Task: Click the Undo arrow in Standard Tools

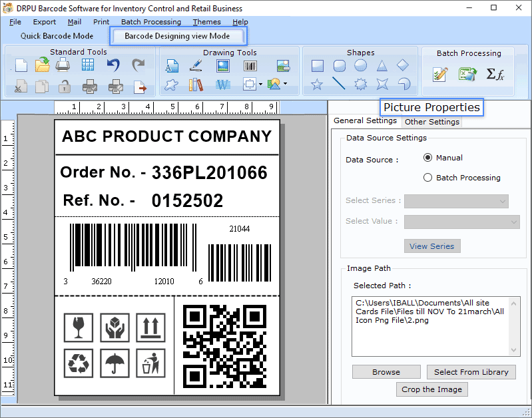Action: [113, 65]
